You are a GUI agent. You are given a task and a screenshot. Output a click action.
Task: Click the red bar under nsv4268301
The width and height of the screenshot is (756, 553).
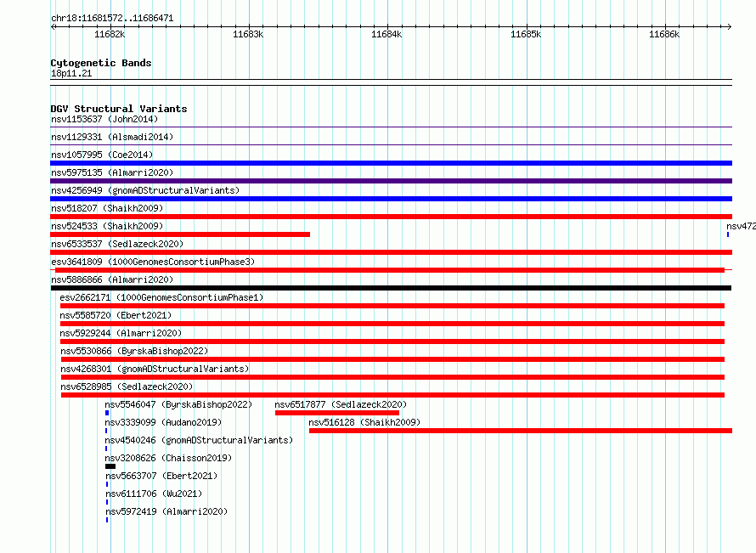[392, 377]
